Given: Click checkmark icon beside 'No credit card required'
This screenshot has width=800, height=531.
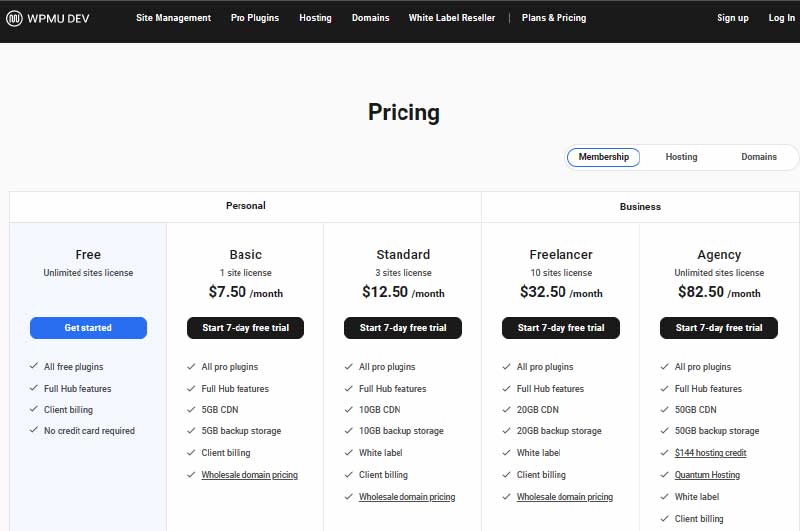Looking at the screenshot, I should point(34,431).
